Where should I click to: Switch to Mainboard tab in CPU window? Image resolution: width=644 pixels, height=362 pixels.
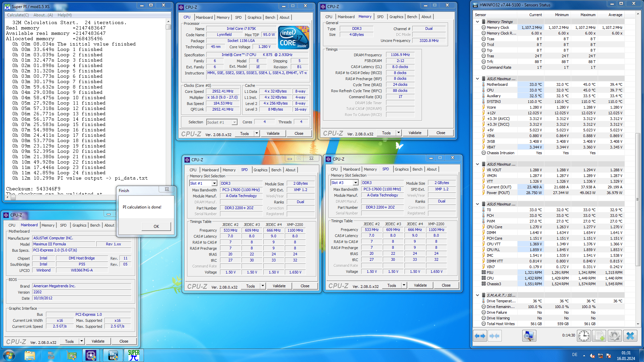(204, 17)
